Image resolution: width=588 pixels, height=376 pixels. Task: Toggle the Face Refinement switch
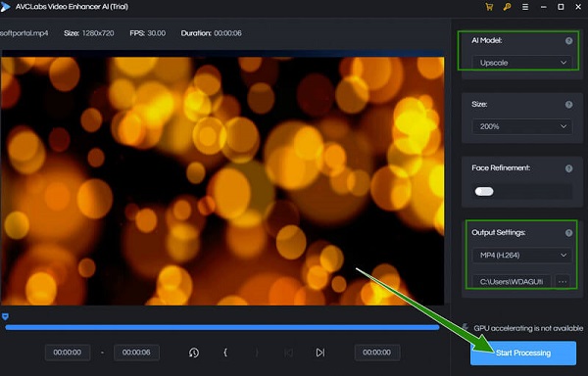pyautogui.click(x=484, y=191)
